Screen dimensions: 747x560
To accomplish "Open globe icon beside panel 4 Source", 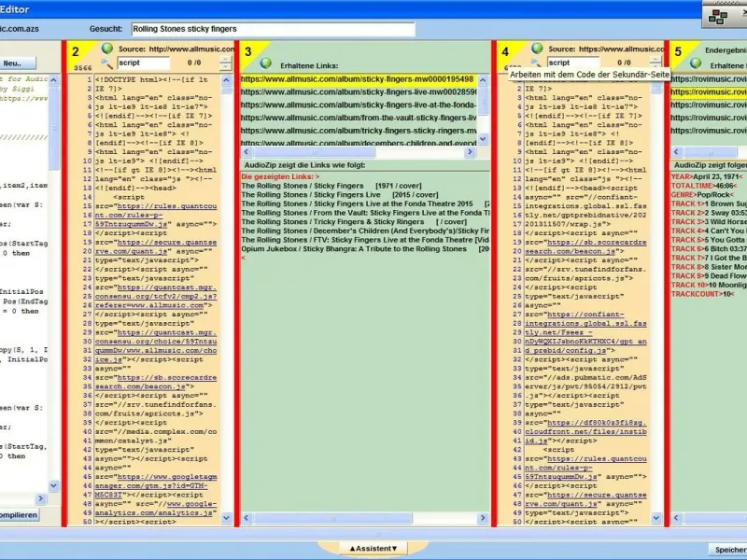I will tap(537, 49).
